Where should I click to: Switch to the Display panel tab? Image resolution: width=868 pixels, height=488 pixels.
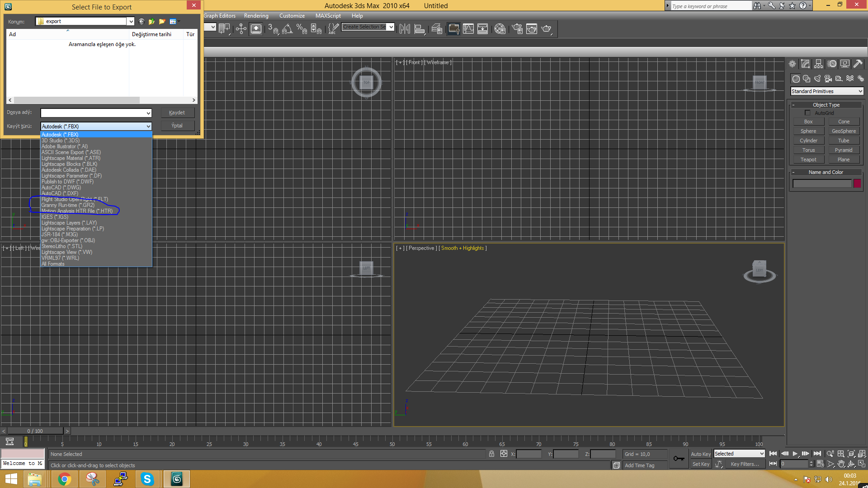tap(844, 64)
